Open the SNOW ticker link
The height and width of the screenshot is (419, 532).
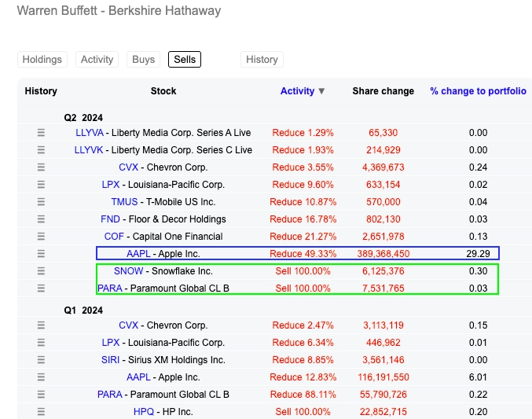point(129,271)
